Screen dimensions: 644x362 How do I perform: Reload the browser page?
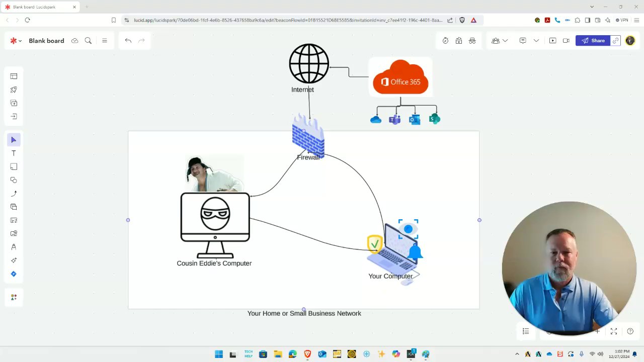[x=27, y=20]
